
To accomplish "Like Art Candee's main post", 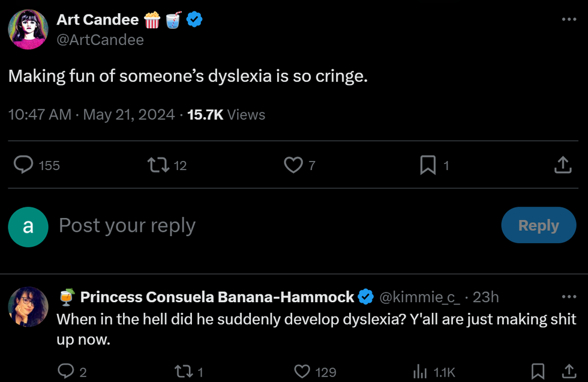I will click(x=293, y=165).
